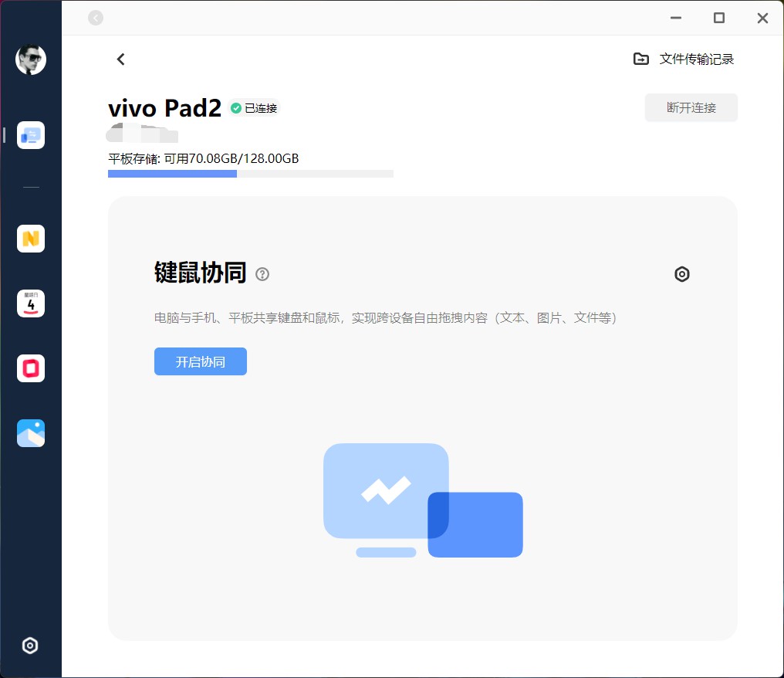The image size is (784, 678).
Task: Click the 平板存储 available storage text
Action: coord(204,158)
